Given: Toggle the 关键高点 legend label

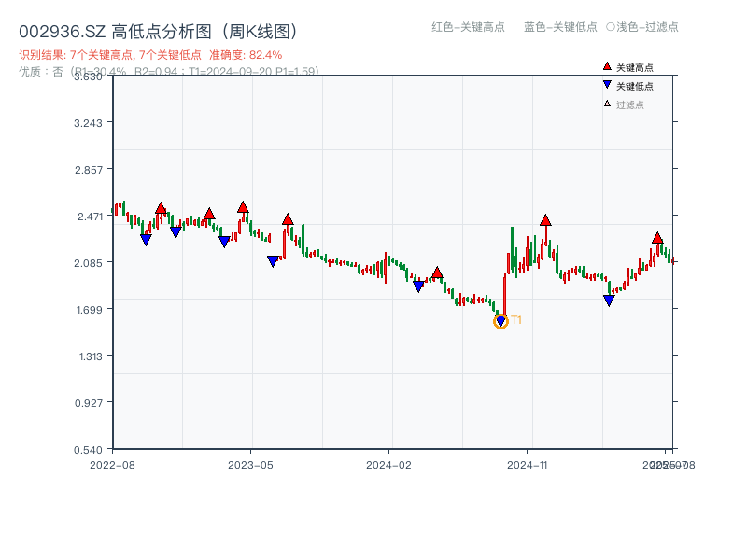Looking at the screenshot, I should tap(635, 67).
